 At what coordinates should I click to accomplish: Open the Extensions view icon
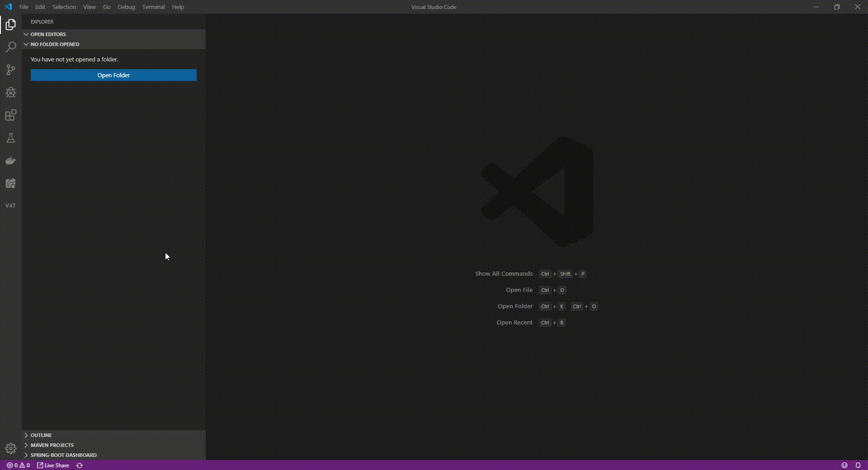[x=11, y=115]
